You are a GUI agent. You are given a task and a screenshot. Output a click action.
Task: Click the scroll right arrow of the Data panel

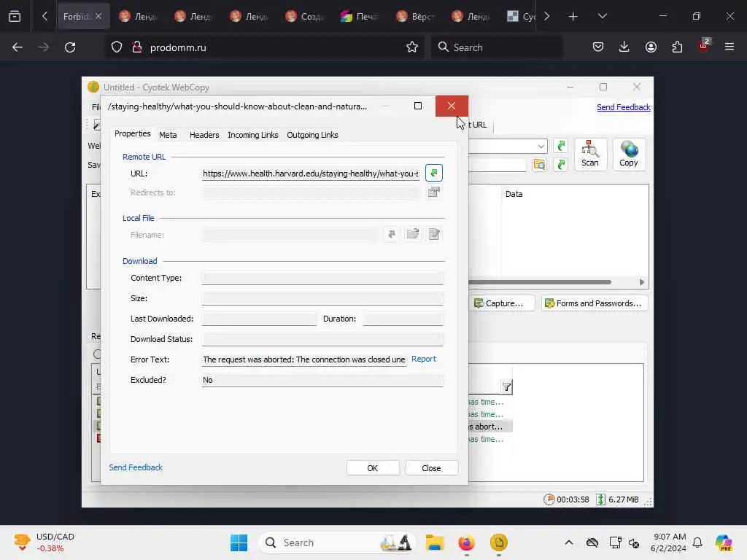(x=642, y=282)
